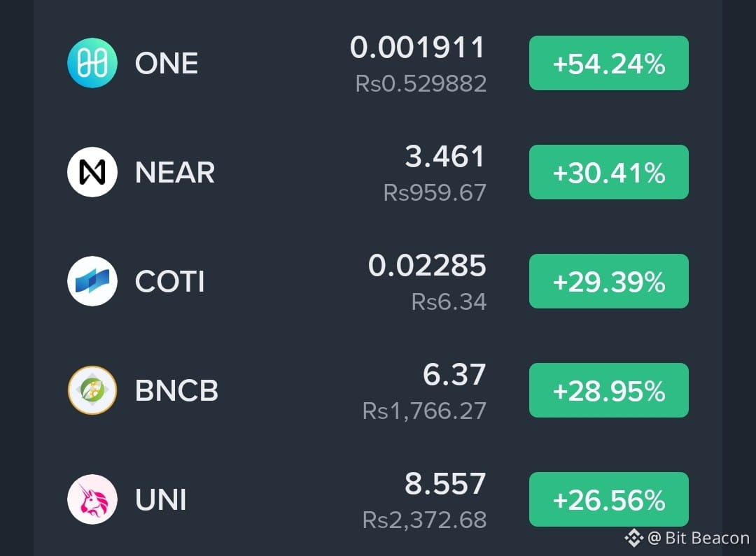Tap the Harmony ONE coin icon
Viewport: 756px width, 556px height.
click(92, 63)
